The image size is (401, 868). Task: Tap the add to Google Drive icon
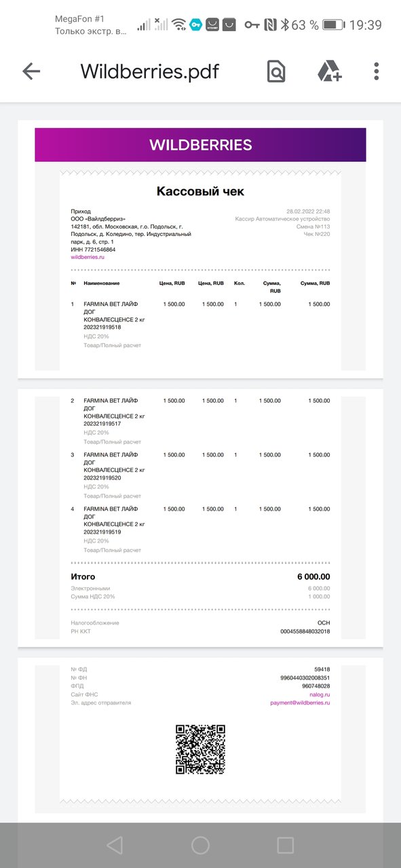tap(330, 71)
